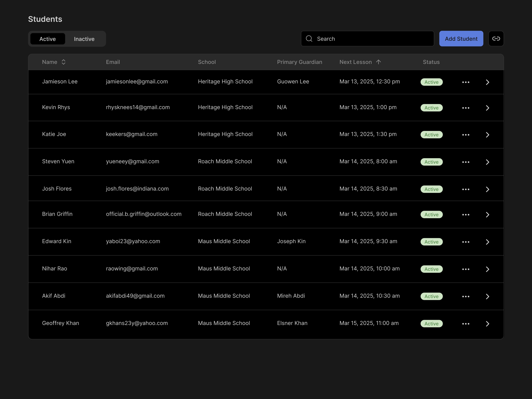Toggle Name column sort order
This screenshot has height=399, width=532.
(x=63, y=62)
